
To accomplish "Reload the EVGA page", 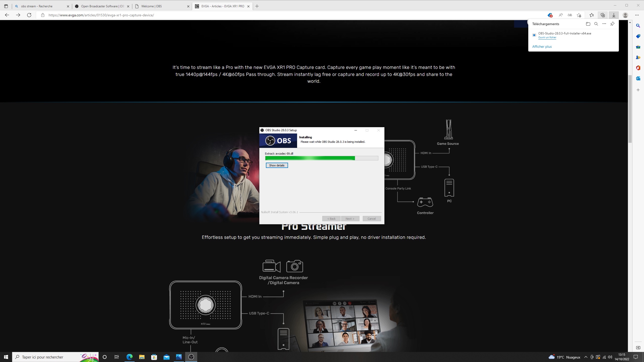I will [x=29, y=15].
